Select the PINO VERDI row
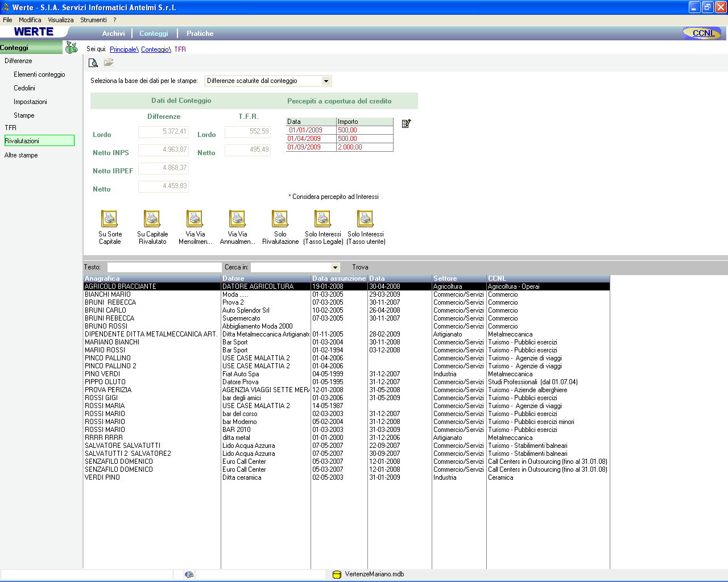The height and width of the screenshot is (582, 728). click(346, 374)
